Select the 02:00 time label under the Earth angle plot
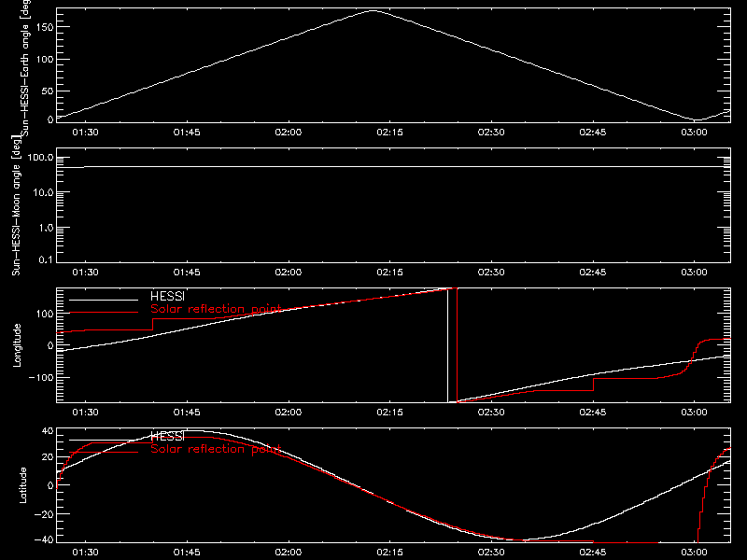Image resolution: width=747 pixels, height=560 pixels. coord(289,132)
